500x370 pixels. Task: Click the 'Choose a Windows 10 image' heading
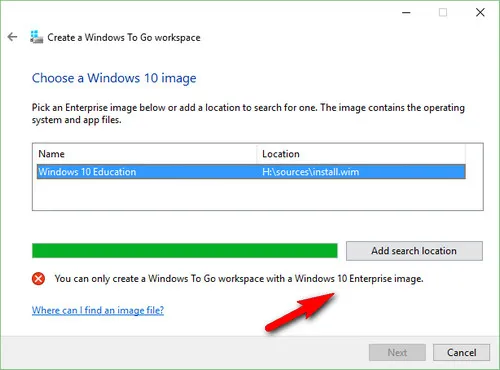pyautogui.click(x=114, y=78)
